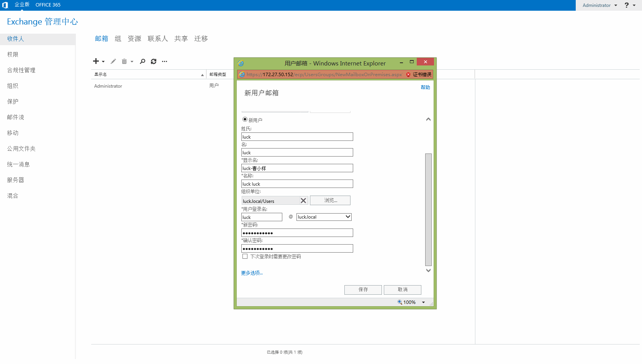The image size is (642, 364).
Task: Clear the luck.local/Users organizational unit
Action: pos(303,201)
